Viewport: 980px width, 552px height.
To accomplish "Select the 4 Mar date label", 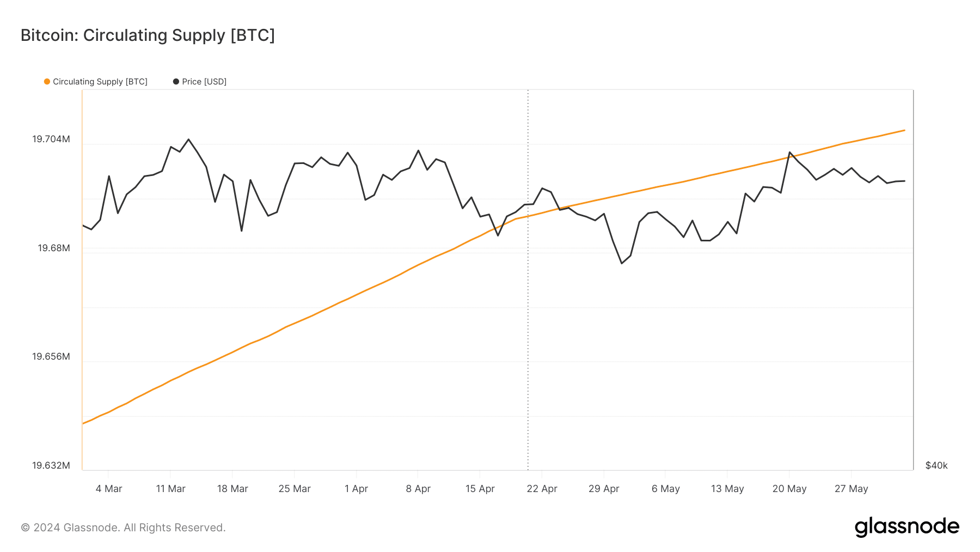I will tap(109, 489).
